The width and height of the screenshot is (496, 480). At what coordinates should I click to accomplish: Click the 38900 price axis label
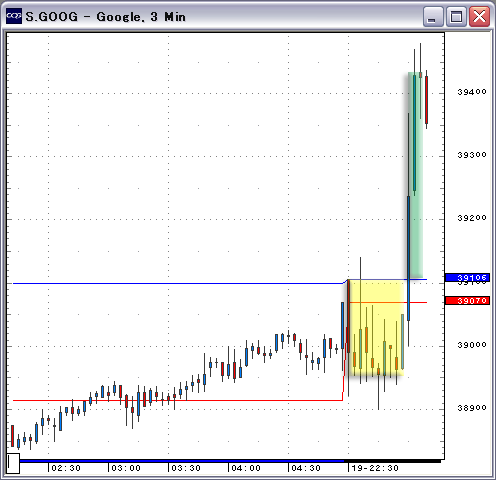[472, 408]
